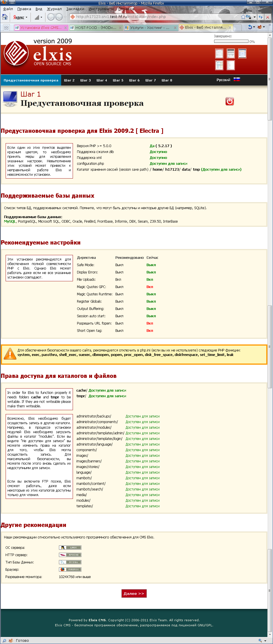
Task: Click the Elxis round logo
Action: click(x=16, y=53)
